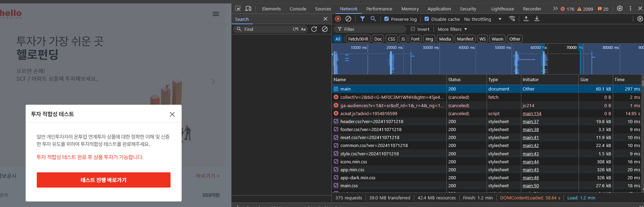Click the red test shortcut button

pyautogui.click(x=104, y=180)
